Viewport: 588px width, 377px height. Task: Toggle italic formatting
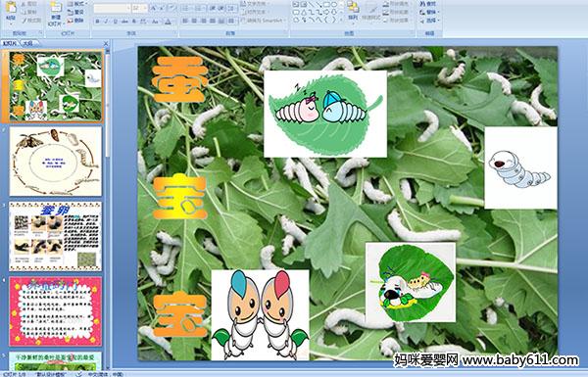click(106, 22)
